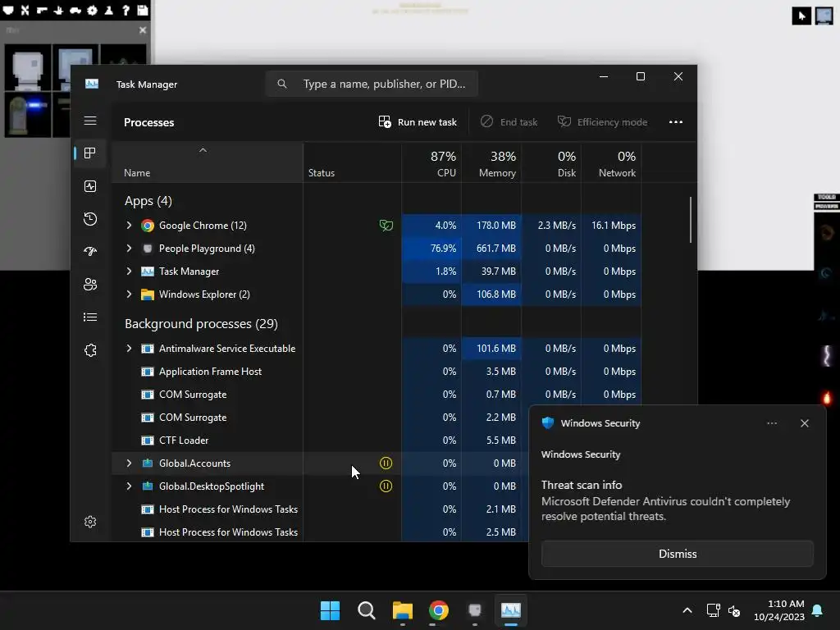The width and height of the screenshot is (840, 630).
Task: Open File Explorer from taskbar
Action: click(x=402, y=610)
